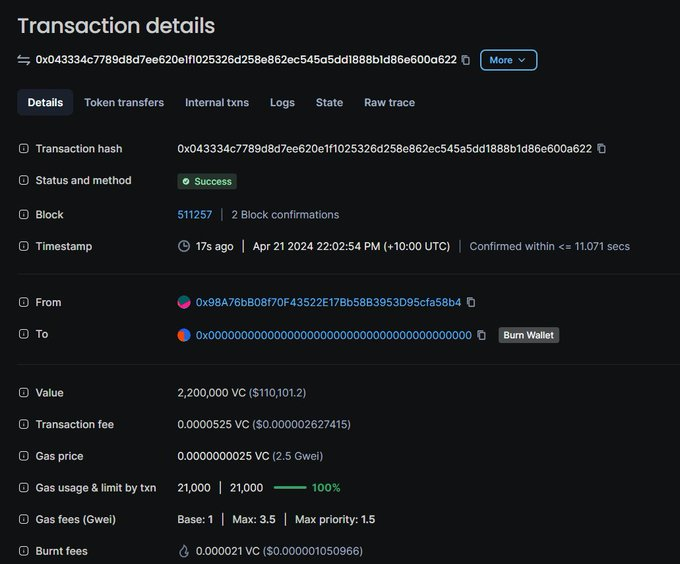680x564 pixels.
Task: Select Max priority: 1.5 text
Action: 335,519
